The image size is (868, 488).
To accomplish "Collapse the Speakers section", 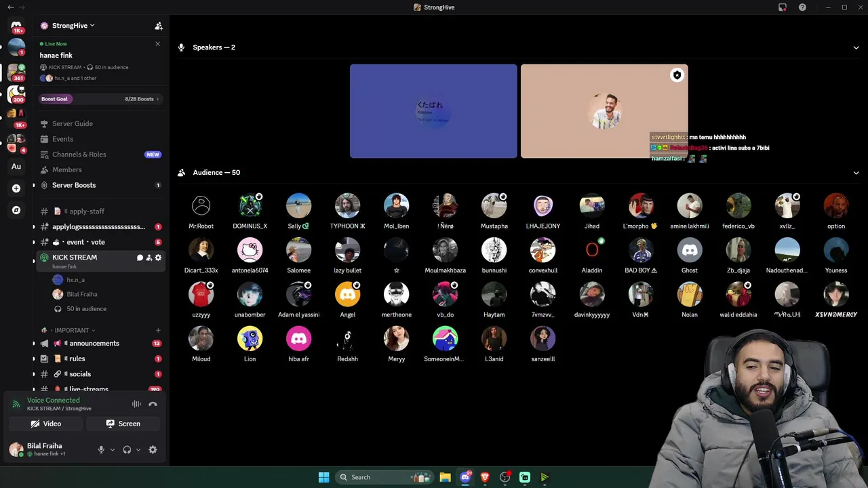I will [856, 47].
